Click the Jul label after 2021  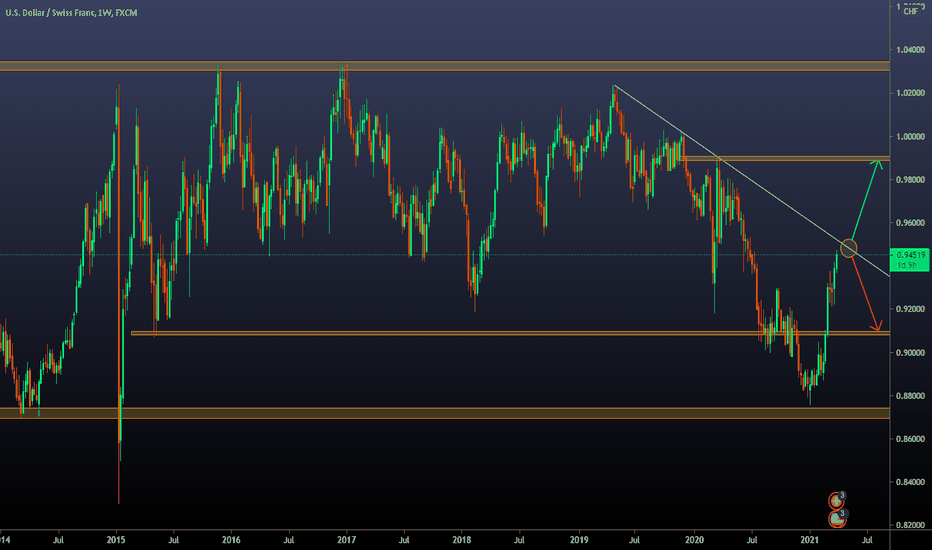[867, 540]
